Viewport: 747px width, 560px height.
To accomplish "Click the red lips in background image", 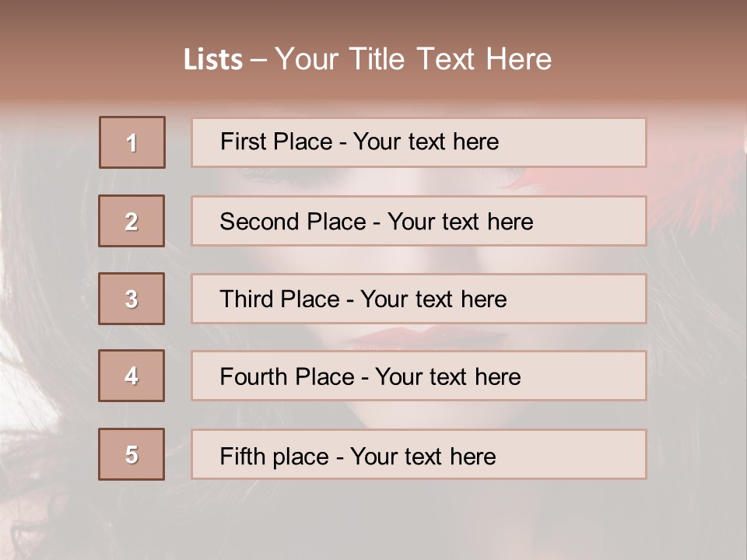I will point(429,338).
